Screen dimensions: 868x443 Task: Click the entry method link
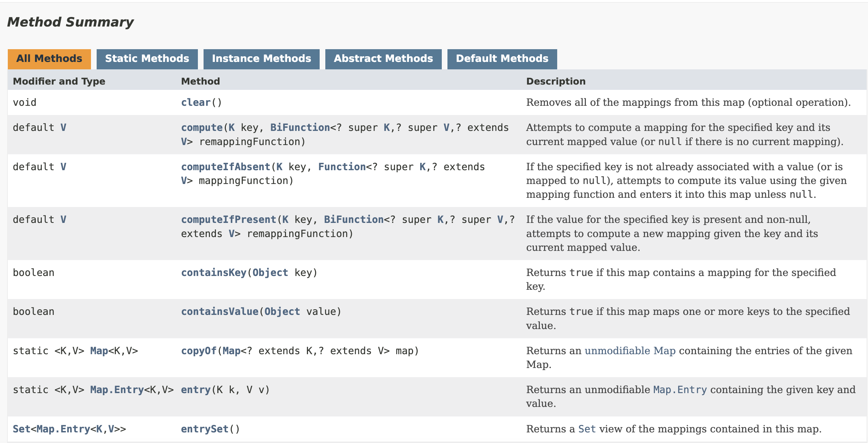pyautogui.click(x=196, y=390)
